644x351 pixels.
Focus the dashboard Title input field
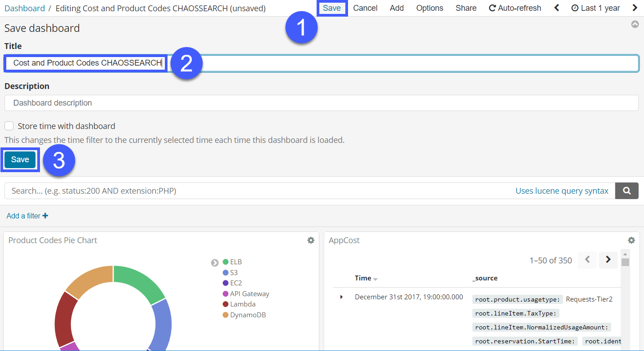pyautogui.click(x=322, y=63)
